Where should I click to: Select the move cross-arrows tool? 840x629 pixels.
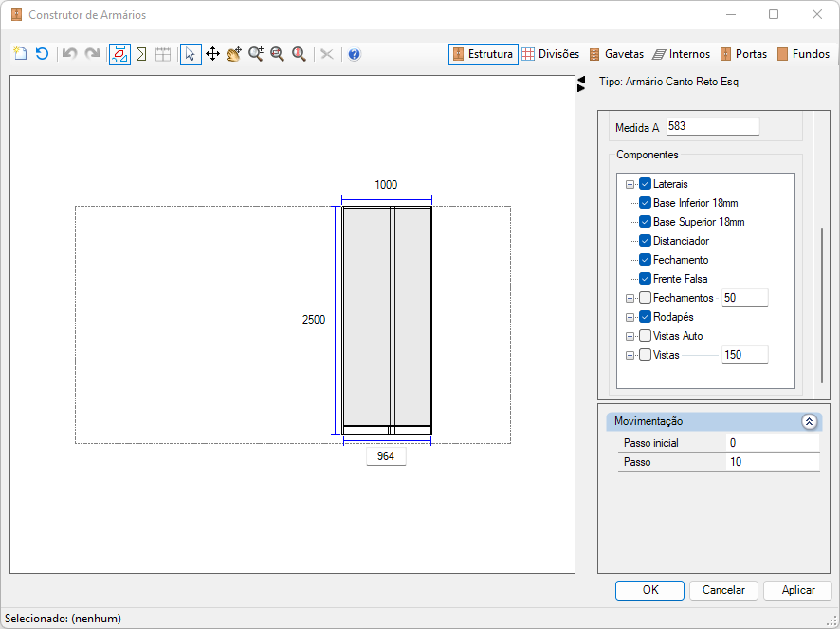(x=212, y=54)
